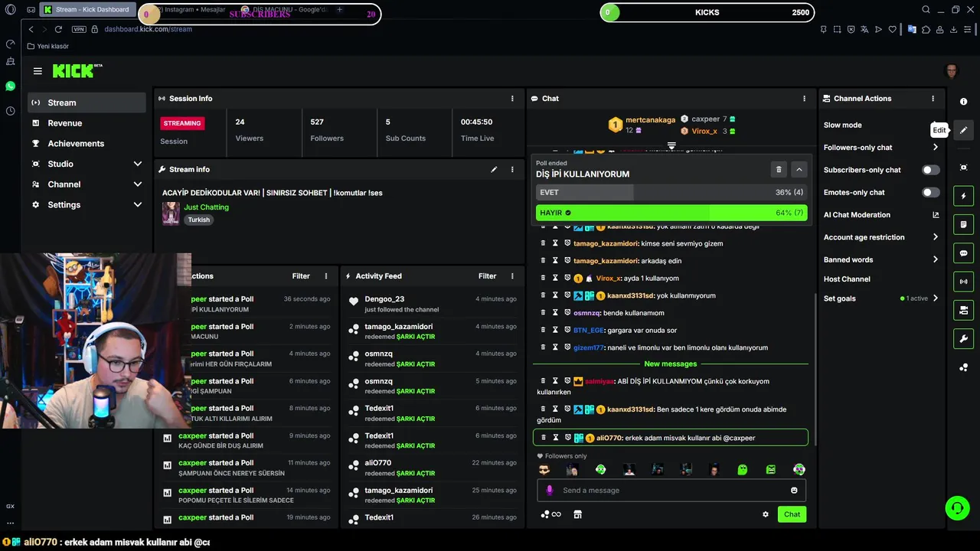The image size is (980, 551).
Task: Expand Banned words settings
Action: coord(881,259)
